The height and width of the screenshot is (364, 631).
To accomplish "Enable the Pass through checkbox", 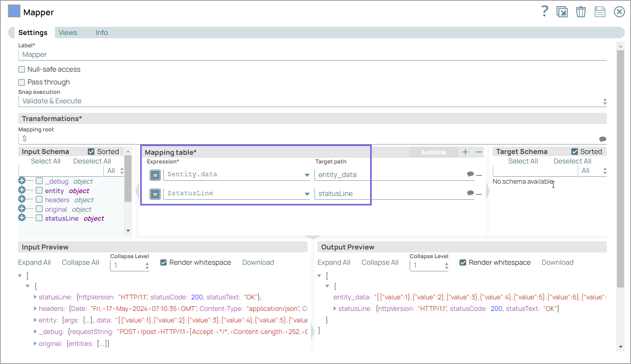I will [22, 82].
